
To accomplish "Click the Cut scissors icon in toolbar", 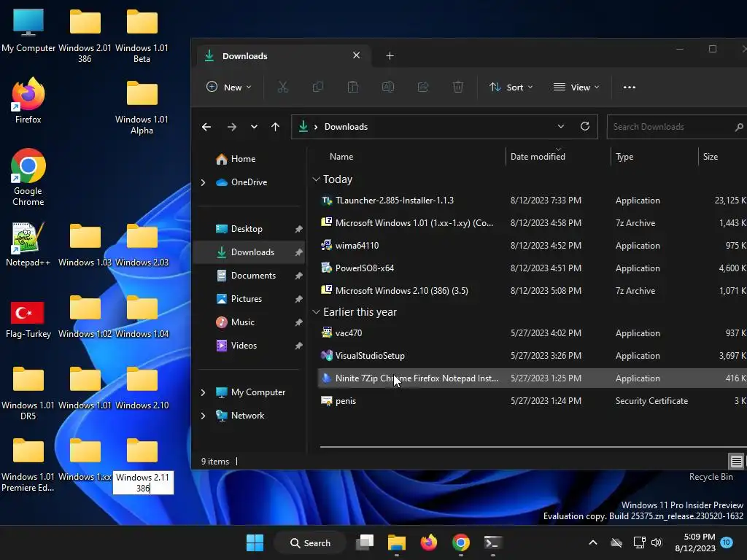I will pos(283,87).
